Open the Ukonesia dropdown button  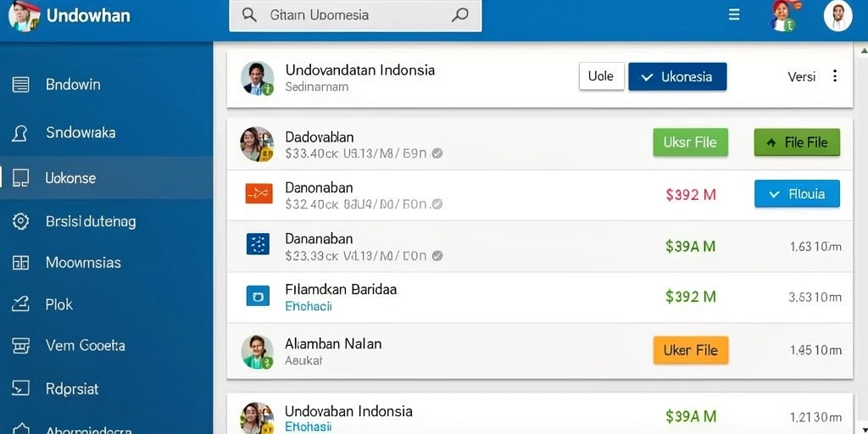tap(677, 76)
